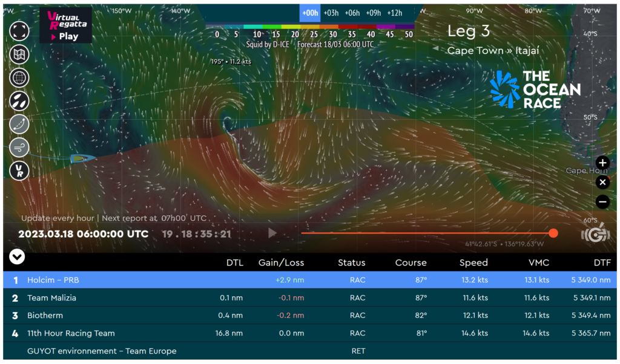Click the Forecast 18/03 06:00 UTC label

click(335, 44)
